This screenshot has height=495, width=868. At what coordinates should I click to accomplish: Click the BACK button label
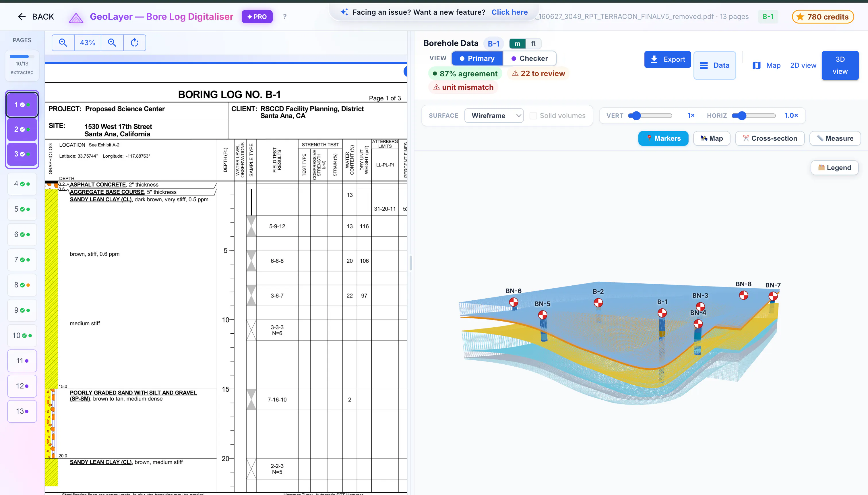43,17
